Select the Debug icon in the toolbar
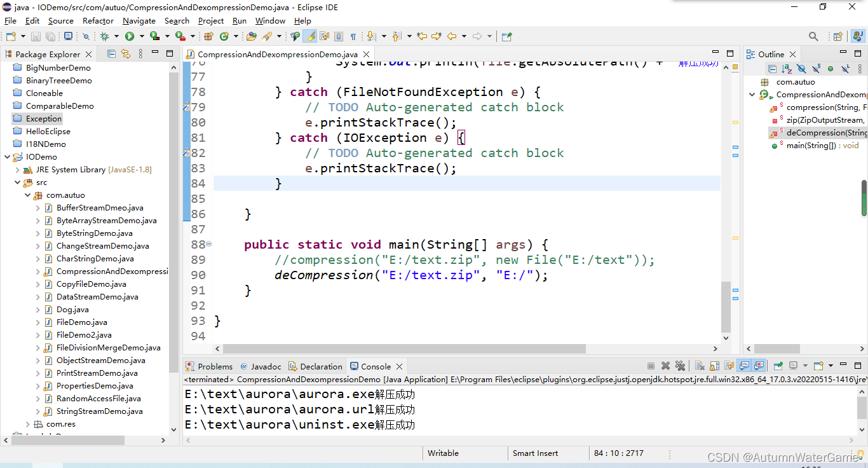The height and width of the screenshot is (468, 868). pyautogui.click(x=105, y=36)
